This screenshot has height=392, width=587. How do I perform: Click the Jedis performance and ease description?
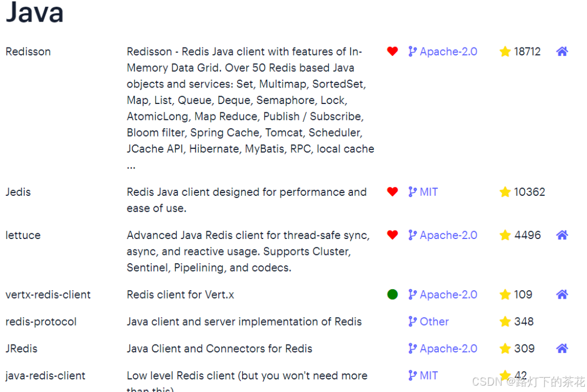[x=246, y=200]
